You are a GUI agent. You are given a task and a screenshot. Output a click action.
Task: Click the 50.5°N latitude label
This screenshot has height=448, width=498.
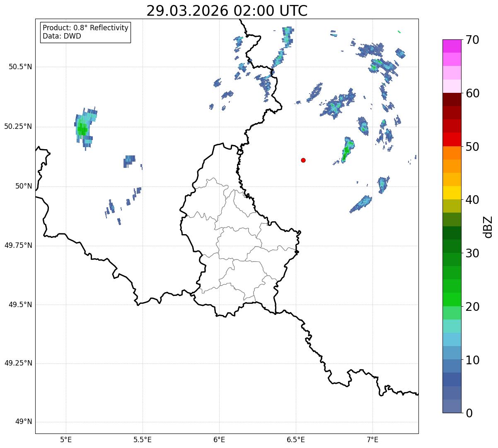click(20, 67)
